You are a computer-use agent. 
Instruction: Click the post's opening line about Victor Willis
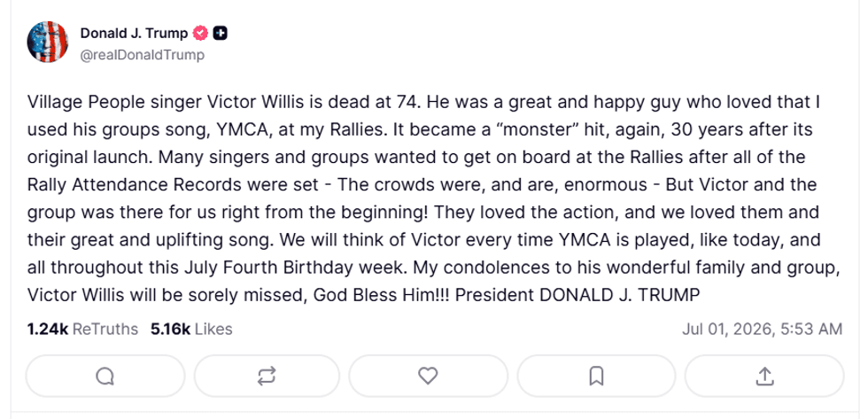[423, 103]
